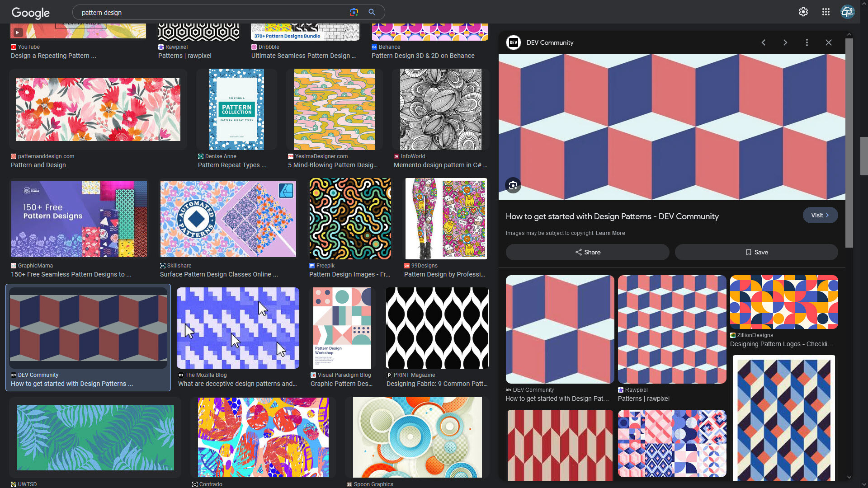
Task: Open the three-dot options menu in preview panel
Action: (807, 42)
